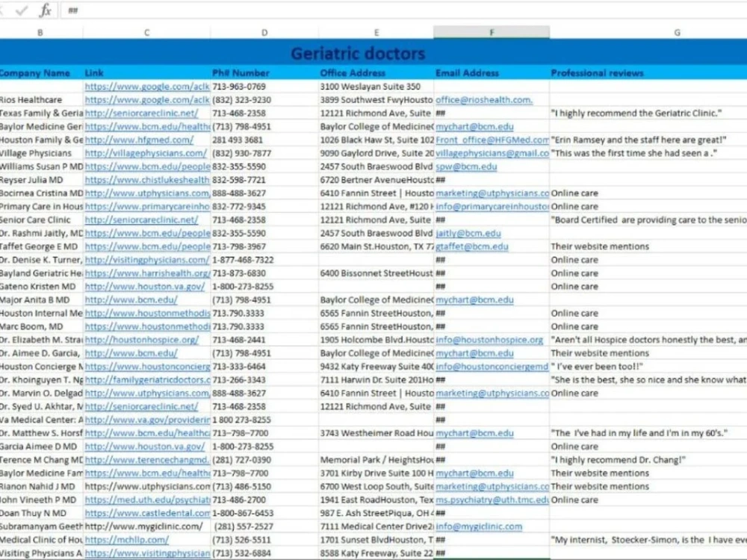Image resolution: width=747 pixels, height=560 pixels.
Task: Click the office@rioshealth.com email link
Action: [484, 100]
